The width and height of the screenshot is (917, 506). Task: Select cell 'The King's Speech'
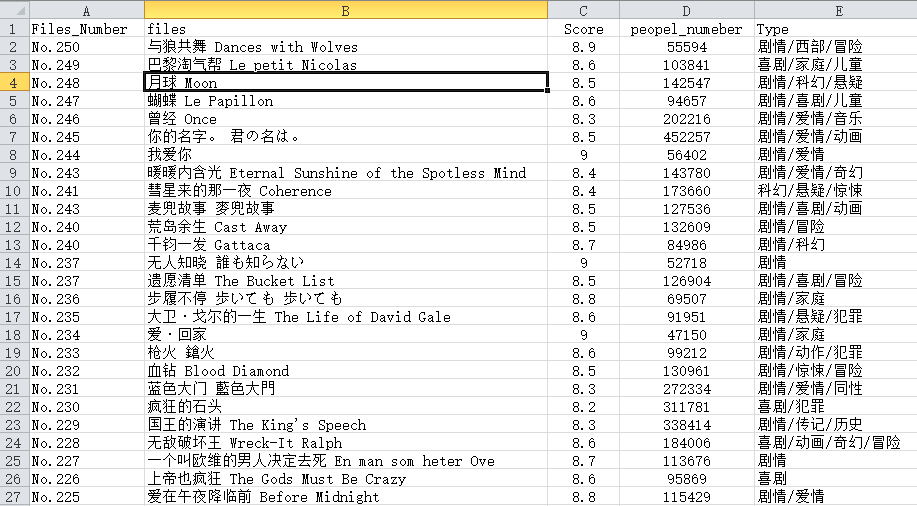point(346,425)
